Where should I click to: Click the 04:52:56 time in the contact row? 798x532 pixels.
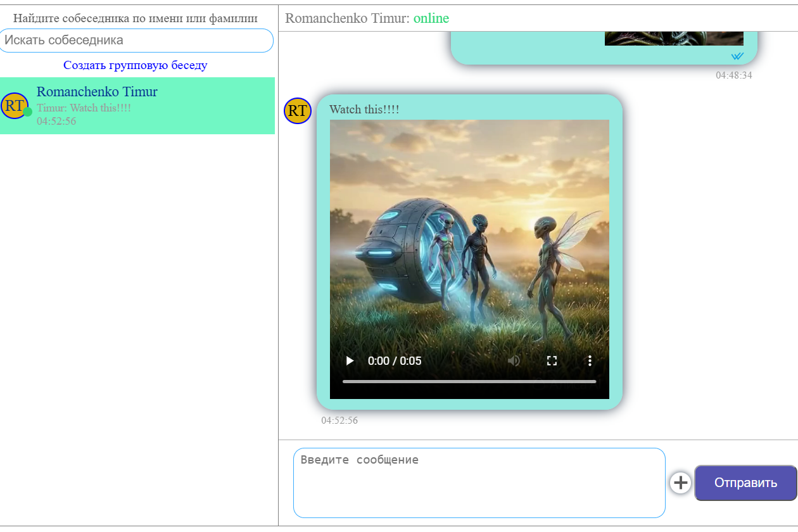(x=56, y=121)
